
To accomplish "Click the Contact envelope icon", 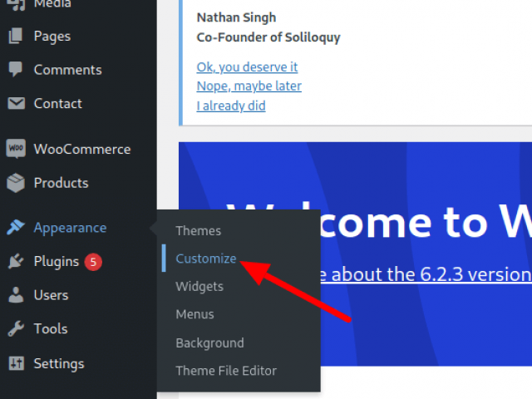I will [x=16, y=104].
